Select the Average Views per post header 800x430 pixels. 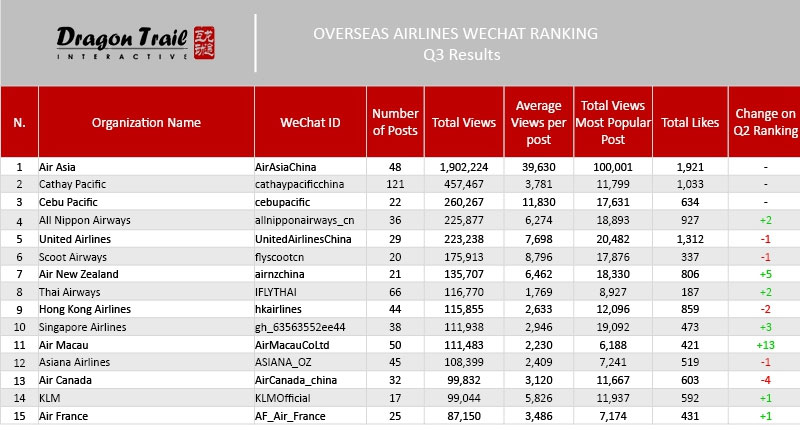(x=537, y=123)
